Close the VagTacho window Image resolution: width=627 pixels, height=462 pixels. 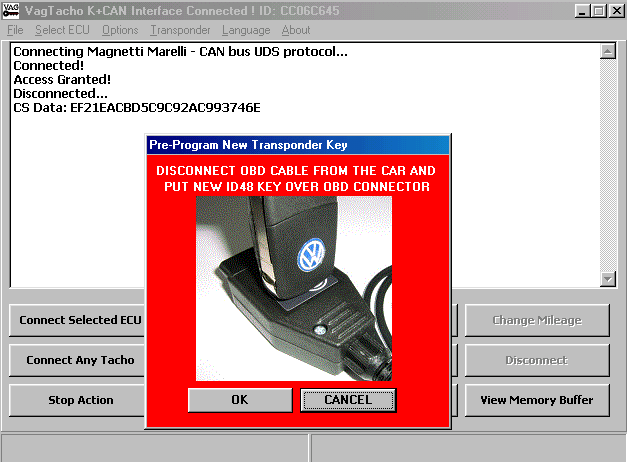point(617,10)
